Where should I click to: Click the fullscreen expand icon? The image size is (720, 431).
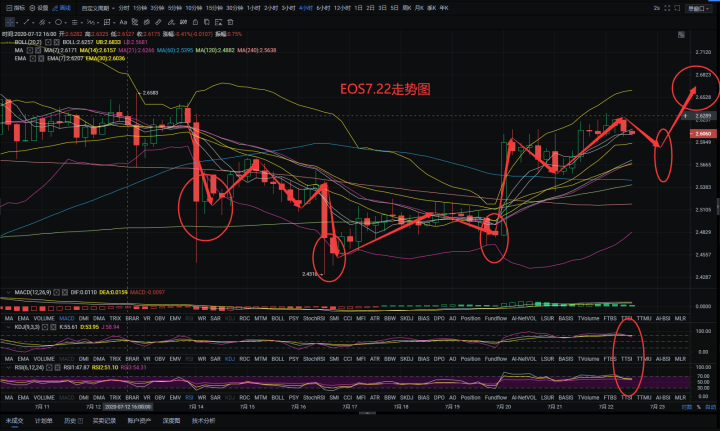pos(667,8)
